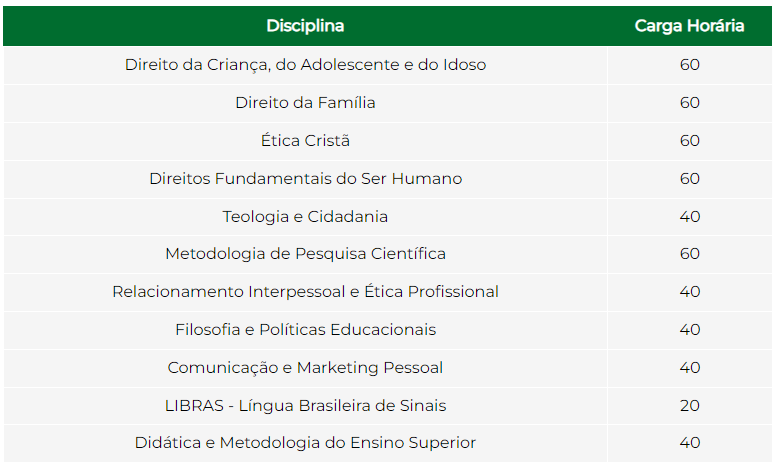Click the Carga Horária column header
This screenshot has height=466, width=773.
pos(689,26)
